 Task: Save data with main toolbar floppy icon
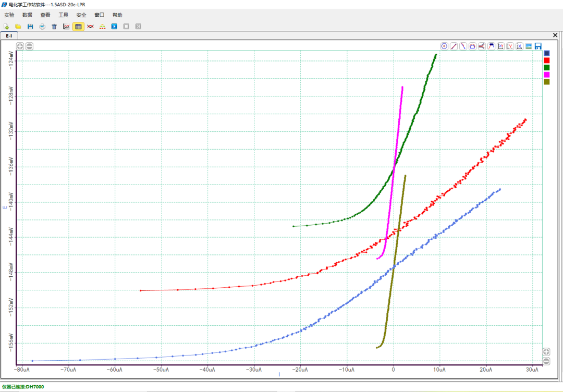click(30, 27)
